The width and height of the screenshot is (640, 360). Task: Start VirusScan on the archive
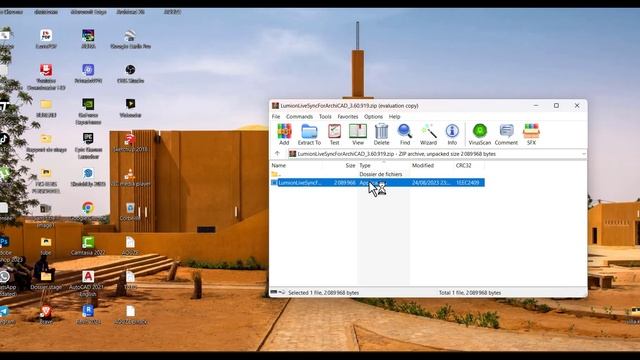coord(480,135)
